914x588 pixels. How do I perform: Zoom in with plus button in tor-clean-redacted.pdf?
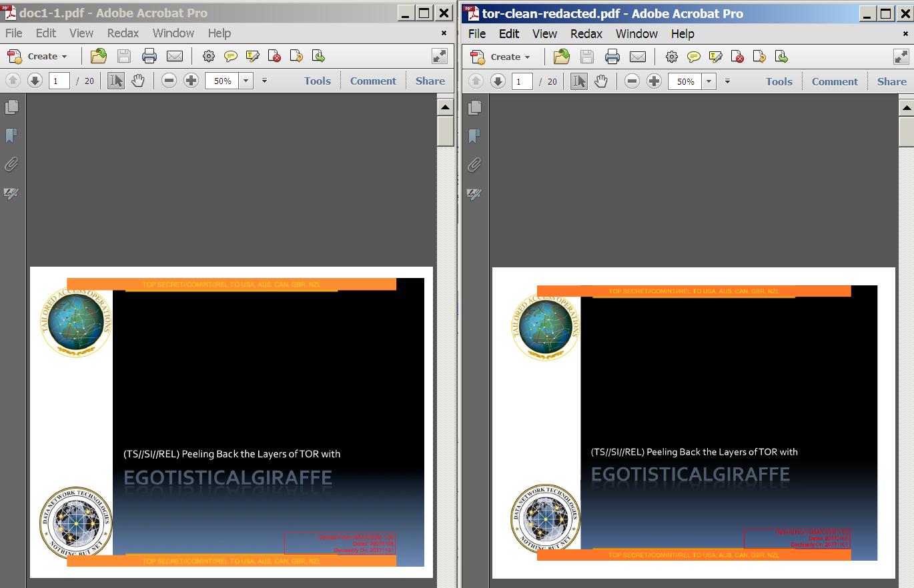[x=654, y=81]
